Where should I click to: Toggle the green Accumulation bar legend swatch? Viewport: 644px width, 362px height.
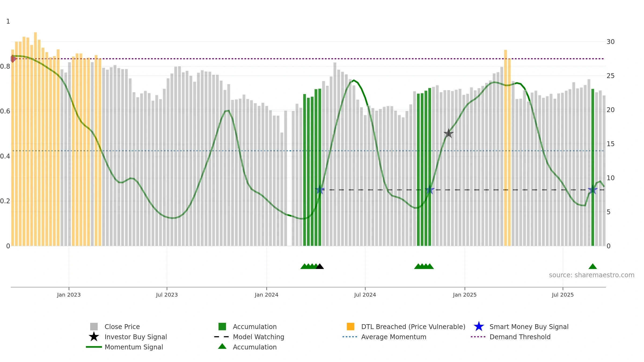pyautogui.click(x=222, y=327)
